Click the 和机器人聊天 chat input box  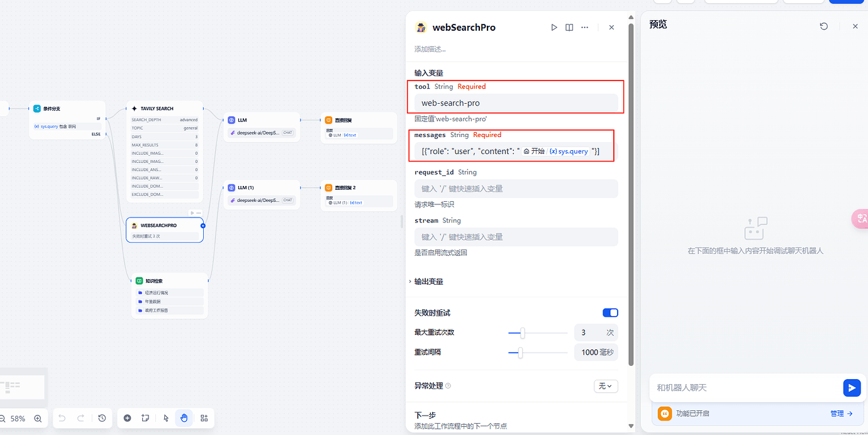click(747, 388)
